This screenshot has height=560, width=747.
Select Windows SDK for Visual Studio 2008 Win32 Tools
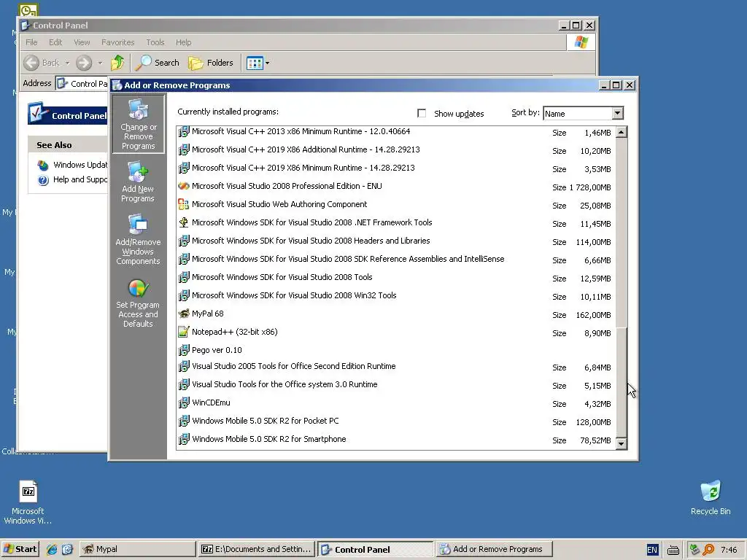point(395,296)
